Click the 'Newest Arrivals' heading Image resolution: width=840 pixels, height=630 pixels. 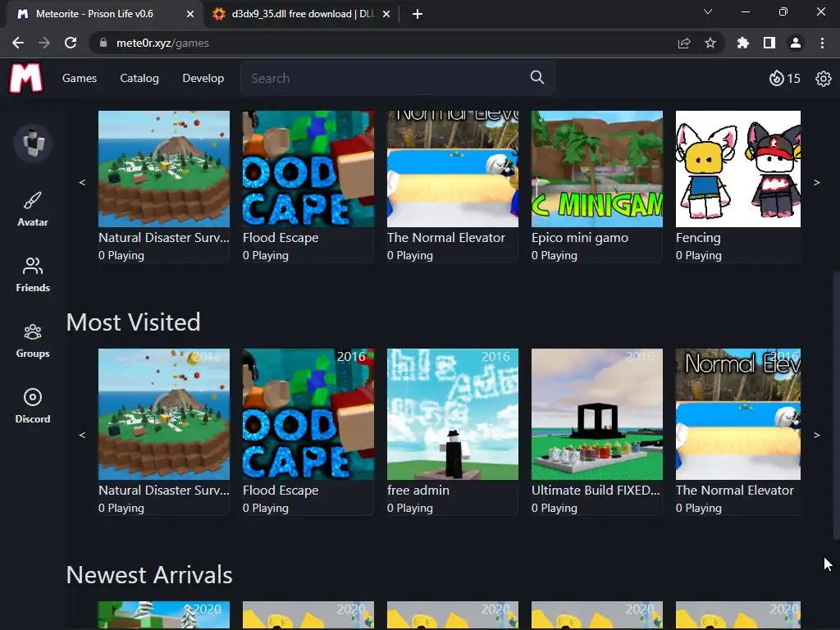[149, 574]
